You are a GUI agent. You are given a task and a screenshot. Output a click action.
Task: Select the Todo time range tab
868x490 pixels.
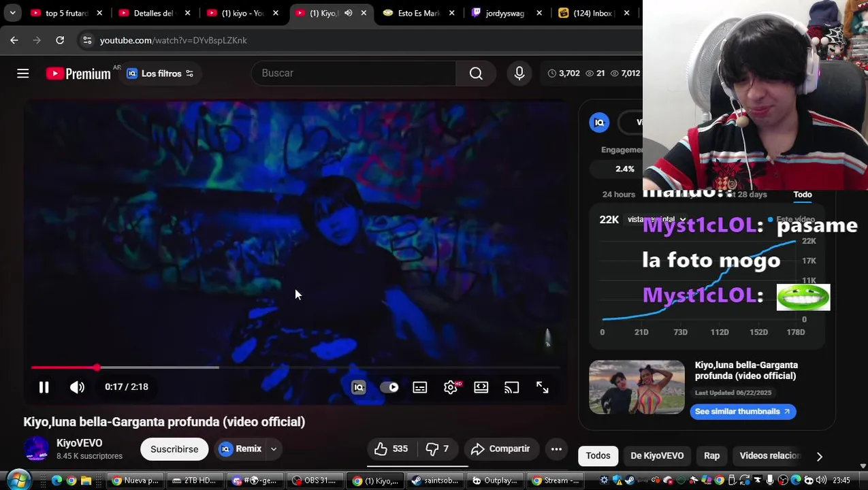(803, 195)
